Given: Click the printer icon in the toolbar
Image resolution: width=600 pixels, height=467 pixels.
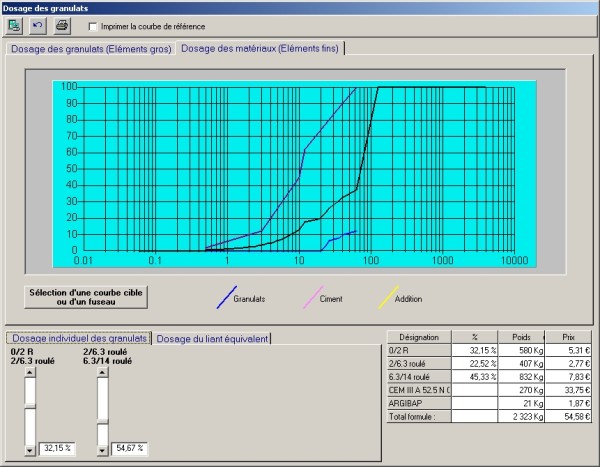Looking at the screenshot, I should pyautogui.click(x=62, y=25).
